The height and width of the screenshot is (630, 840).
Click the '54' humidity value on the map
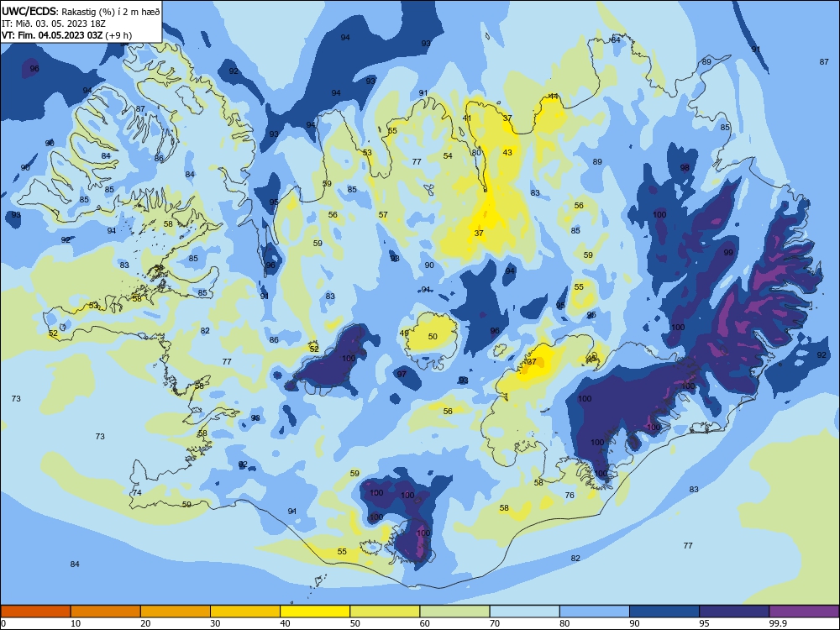point(448,156)
